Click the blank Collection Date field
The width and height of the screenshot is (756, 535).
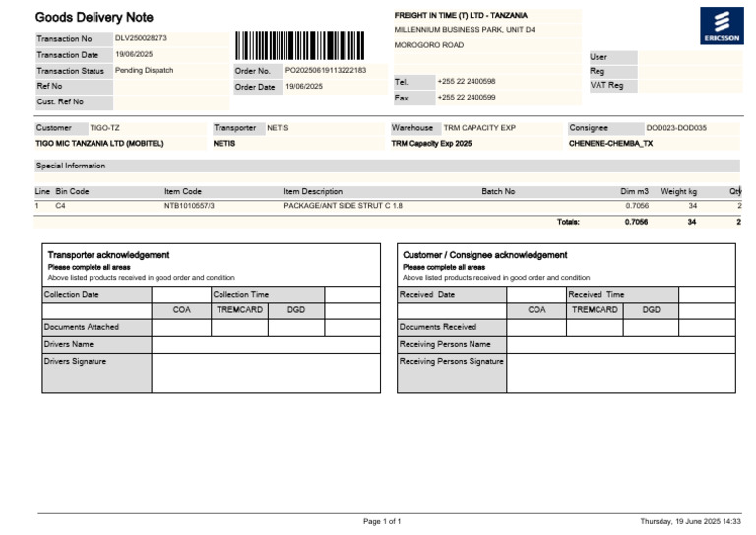click(181, 295)
